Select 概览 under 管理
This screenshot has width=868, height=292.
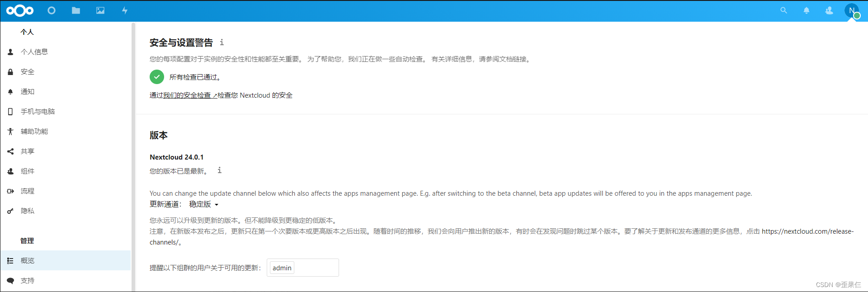pyautogui.click(x=66, y=261)
